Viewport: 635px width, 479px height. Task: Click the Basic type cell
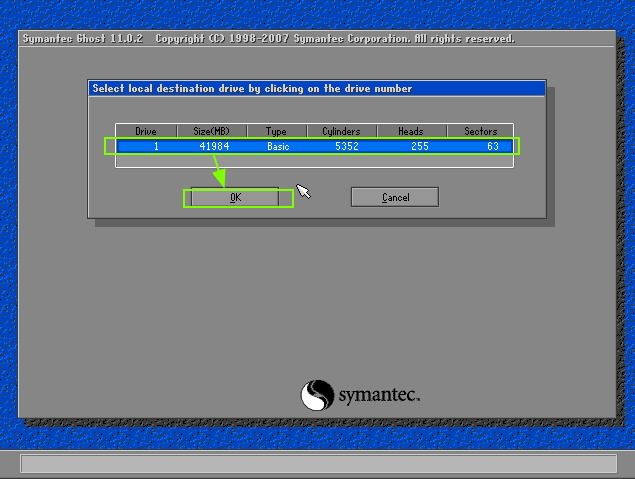(278, 146)
